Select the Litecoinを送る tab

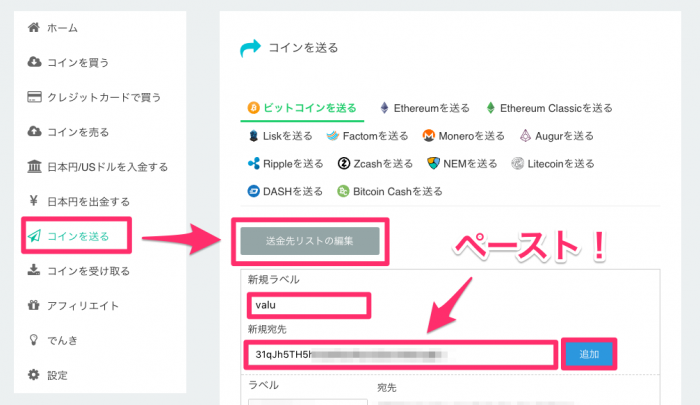(x=553, y=164)
